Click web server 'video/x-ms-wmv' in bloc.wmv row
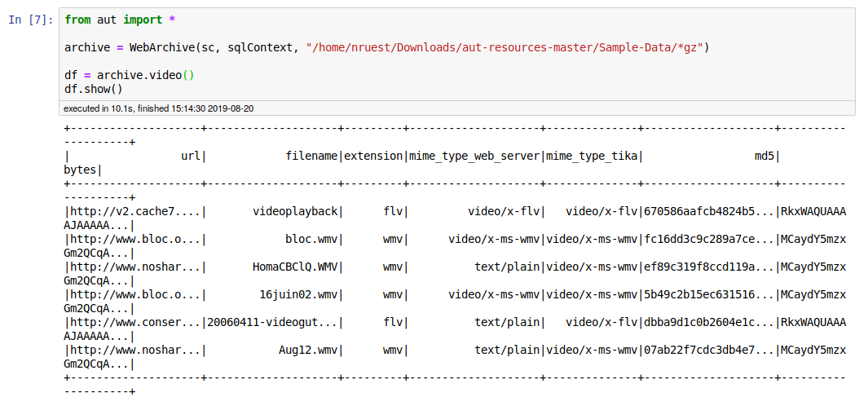868x419 pixels. pos(494,239)
